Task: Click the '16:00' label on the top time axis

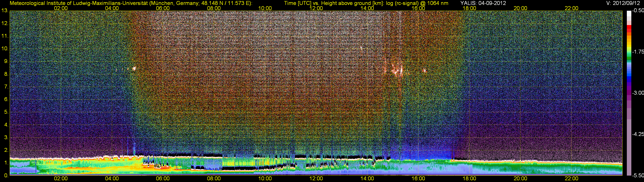Action: pos(418,8)
